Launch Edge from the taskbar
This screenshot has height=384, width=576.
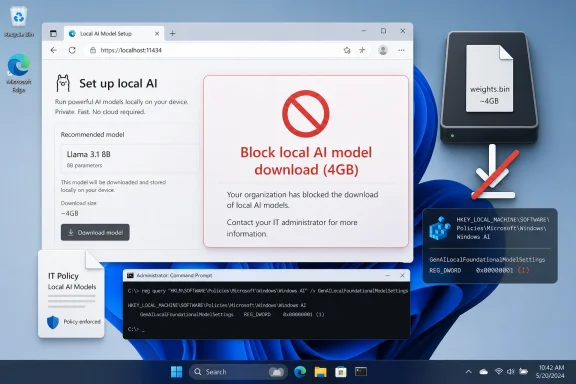pyautogui.click(x=300, y=372)
